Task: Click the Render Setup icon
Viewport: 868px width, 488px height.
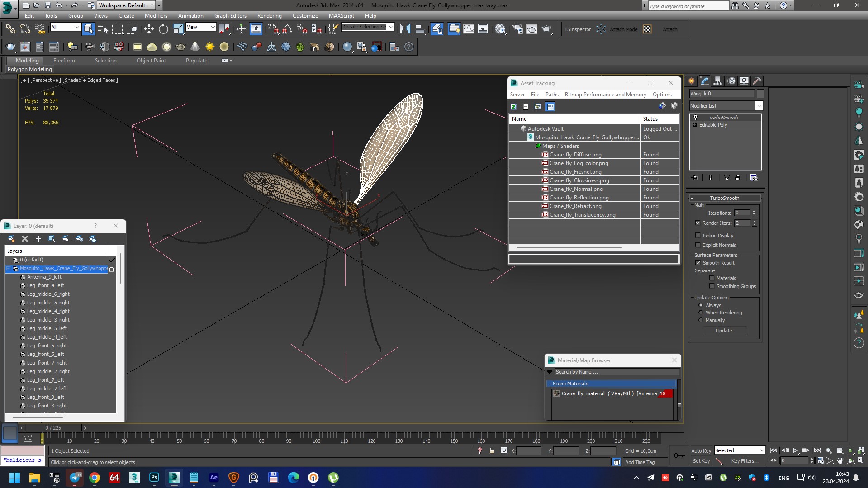Action: click(x=517, y=29)
